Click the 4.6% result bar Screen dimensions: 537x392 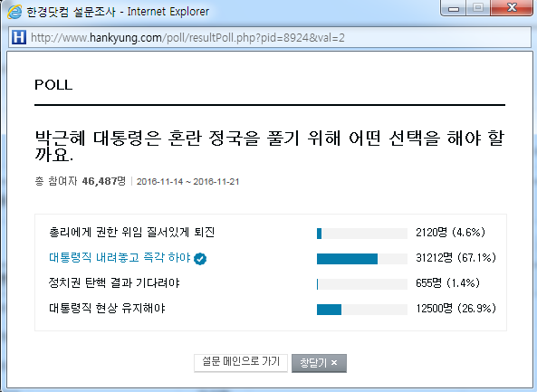[362, 234]
